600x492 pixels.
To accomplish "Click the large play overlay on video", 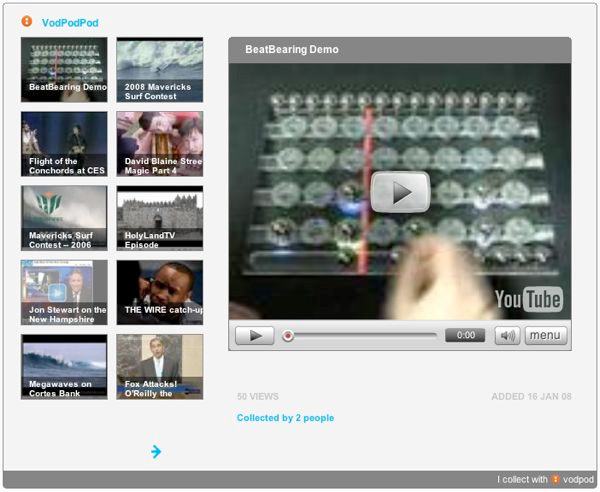I will coord(400,192).
